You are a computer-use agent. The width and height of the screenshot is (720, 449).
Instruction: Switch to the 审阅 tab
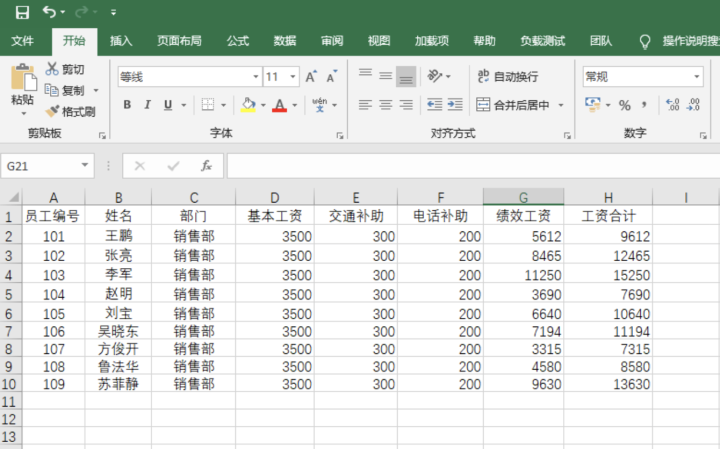coord(332,41)
